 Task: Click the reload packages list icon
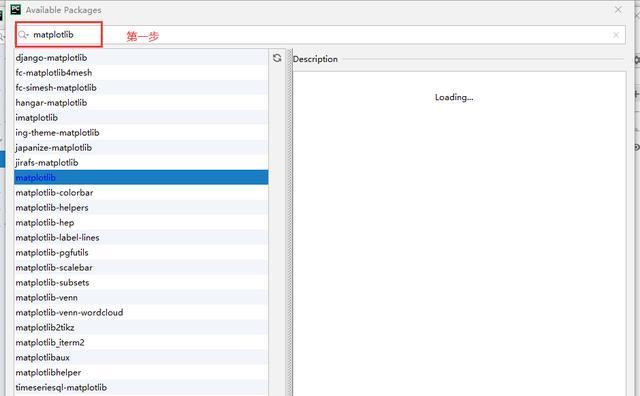(x=277, y=58)
